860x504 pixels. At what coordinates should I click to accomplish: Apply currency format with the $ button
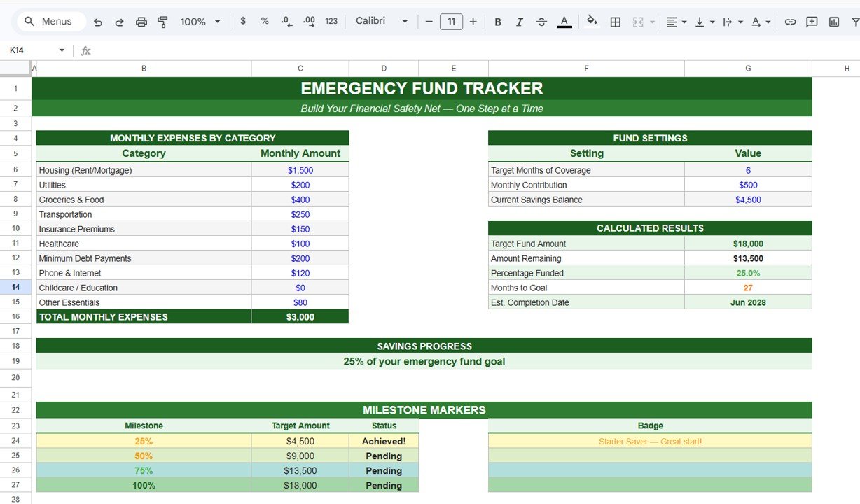[243, 22]
